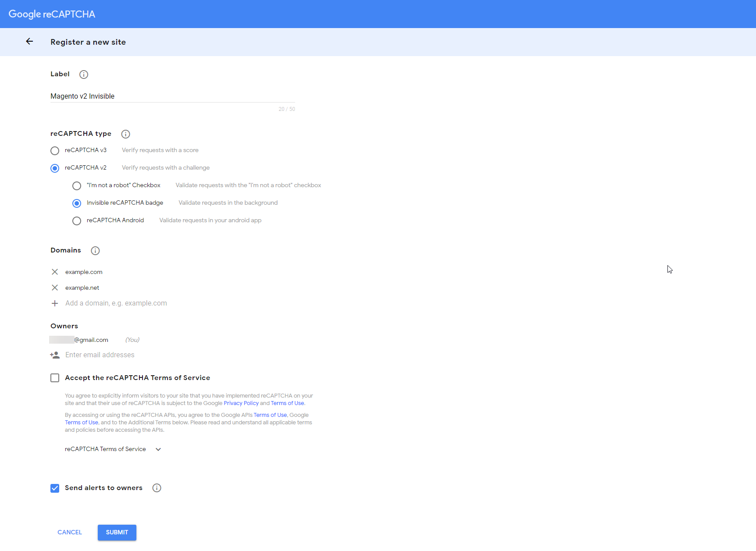Click the "reCAPTCHA Terms of Service" expander label
This screenshot has width=756, height=551.
coord(105,449)
